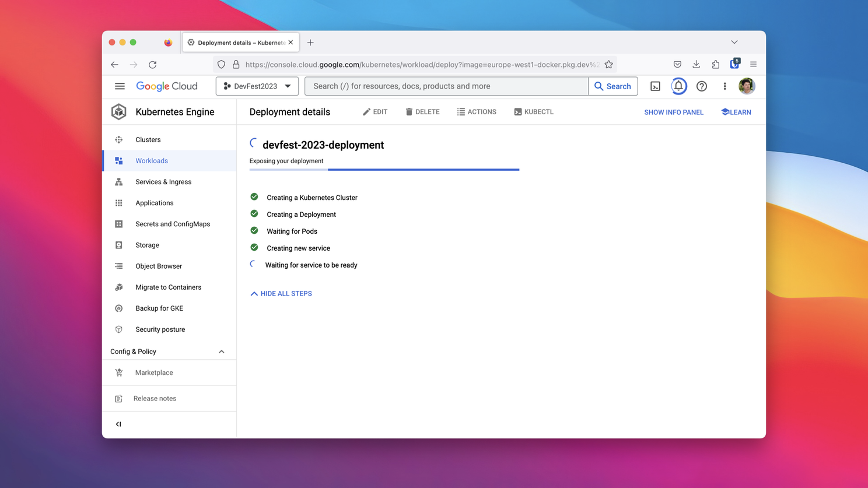Viewport: 868px width, 488px height.
Task: Collapse the Config & Policy section
Action: click(222, 352)
